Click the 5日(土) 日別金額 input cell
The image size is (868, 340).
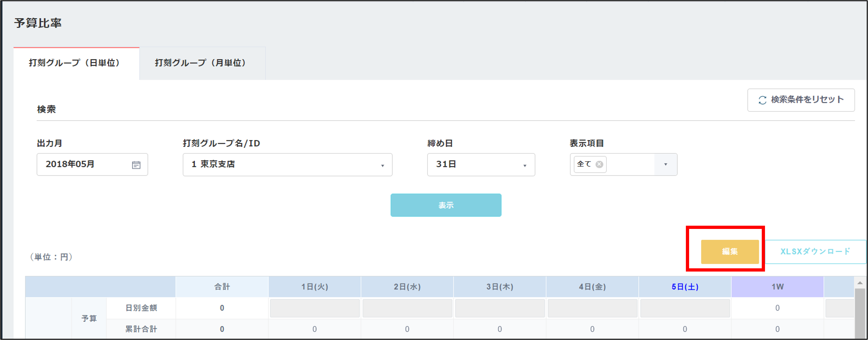coord(685,308)
